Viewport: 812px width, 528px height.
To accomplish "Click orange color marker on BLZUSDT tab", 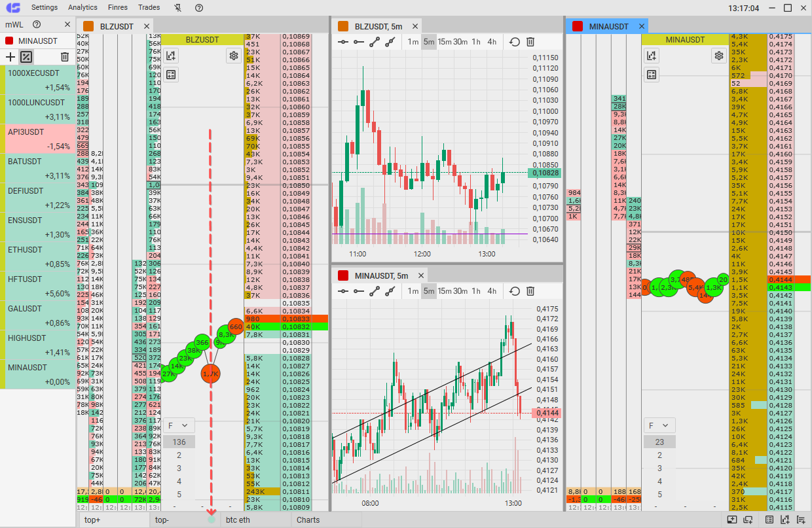I will tap(88, 26).
